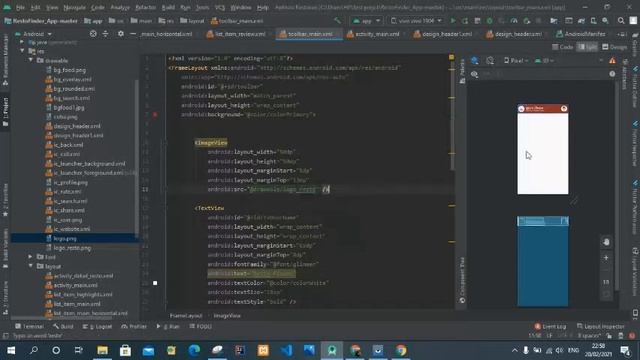
Task: Click the blue blueprint preview
Action: (x=542, y=261)
